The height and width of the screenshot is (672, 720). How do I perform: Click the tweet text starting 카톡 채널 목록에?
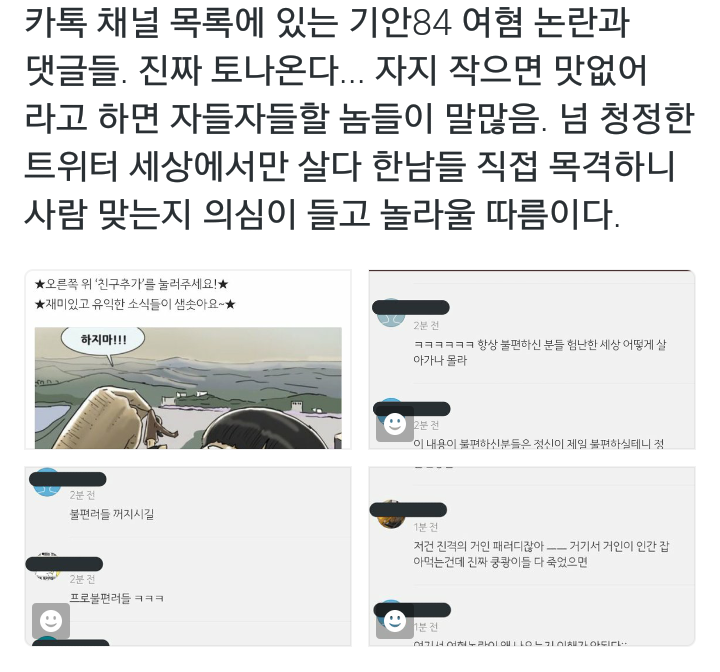(x=359, y=119)
